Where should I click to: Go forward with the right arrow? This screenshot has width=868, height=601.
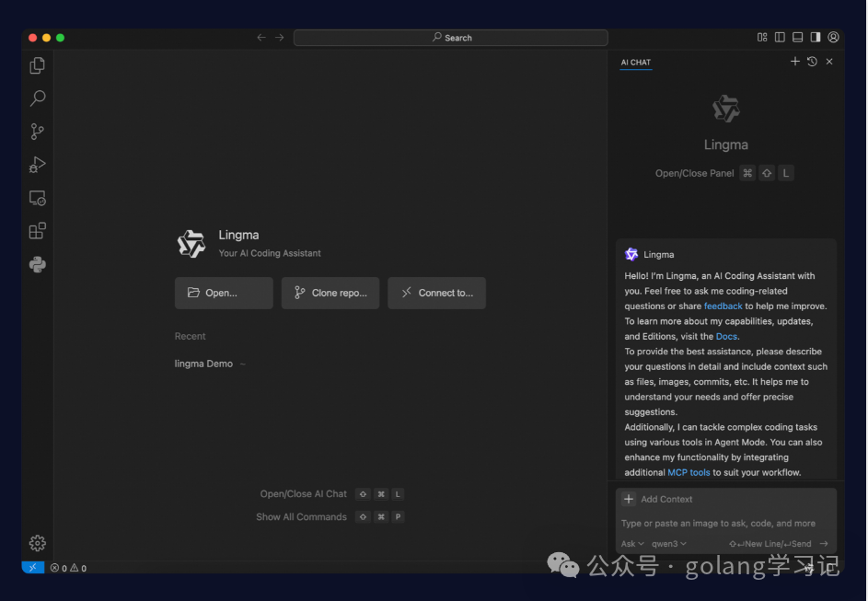tap(280, 38)
